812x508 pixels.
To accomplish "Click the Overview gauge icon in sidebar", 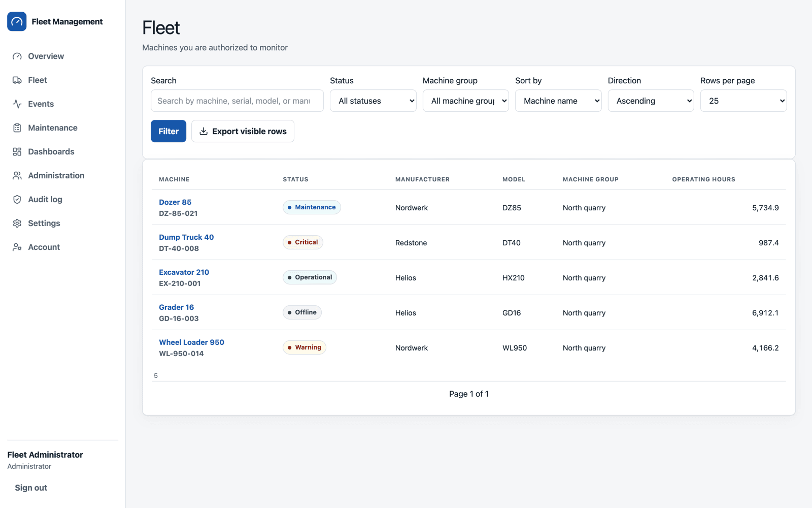I will (x=17, y=56).
